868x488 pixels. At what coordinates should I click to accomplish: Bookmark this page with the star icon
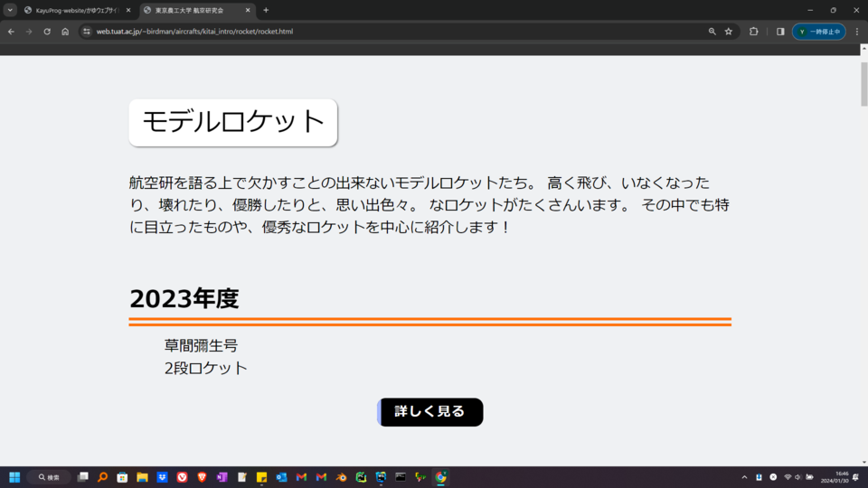(x=729, y=32)
